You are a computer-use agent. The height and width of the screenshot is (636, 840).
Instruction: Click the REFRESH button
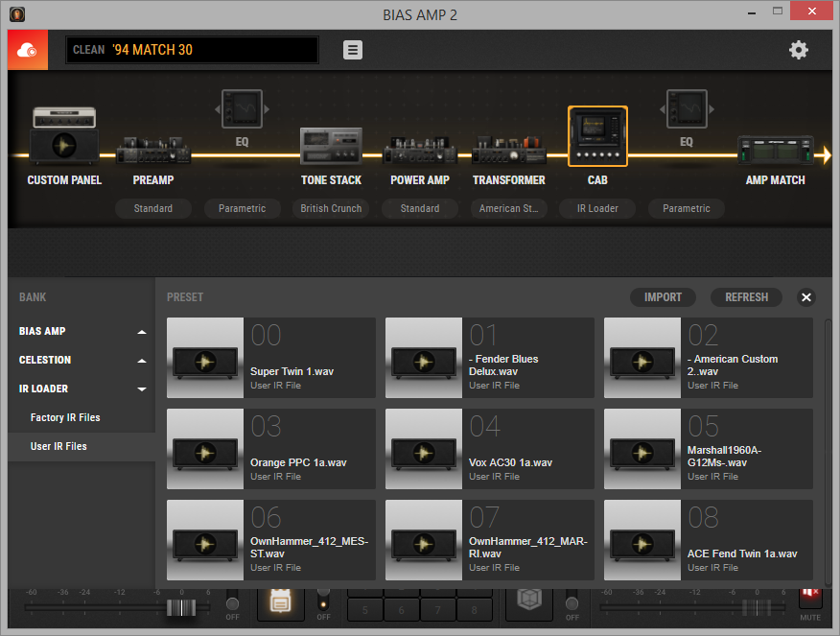(746, 297)
